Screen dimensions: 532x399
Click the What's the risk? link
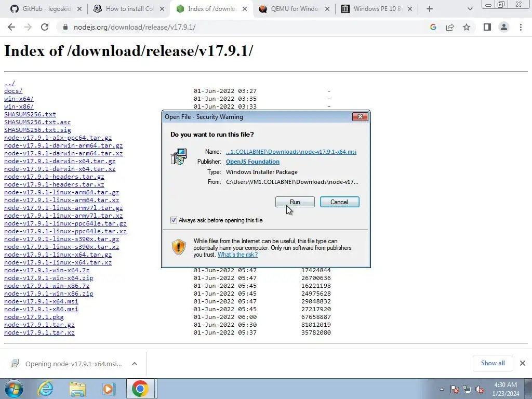(237, 255)
